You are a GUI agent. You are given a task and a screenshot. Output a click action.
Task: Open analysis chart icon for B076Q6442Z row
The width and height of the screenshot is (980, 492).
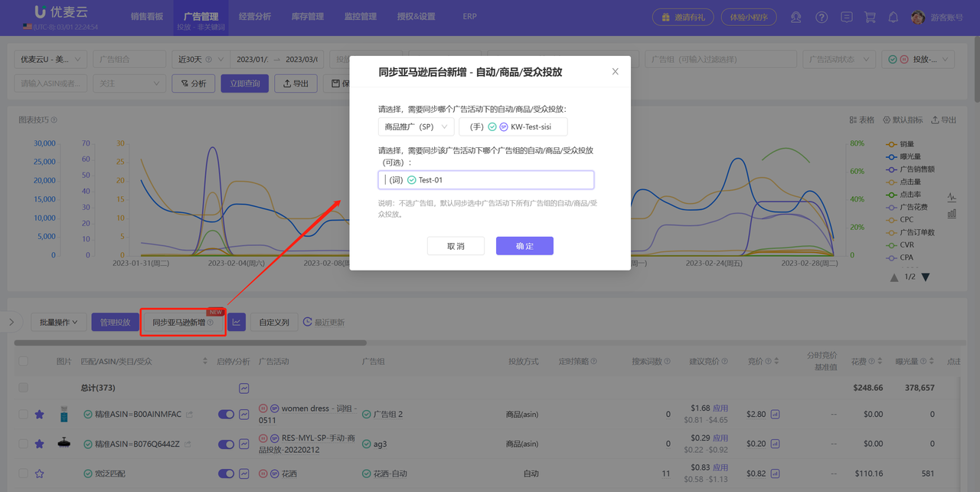click(x=244, y=444)
